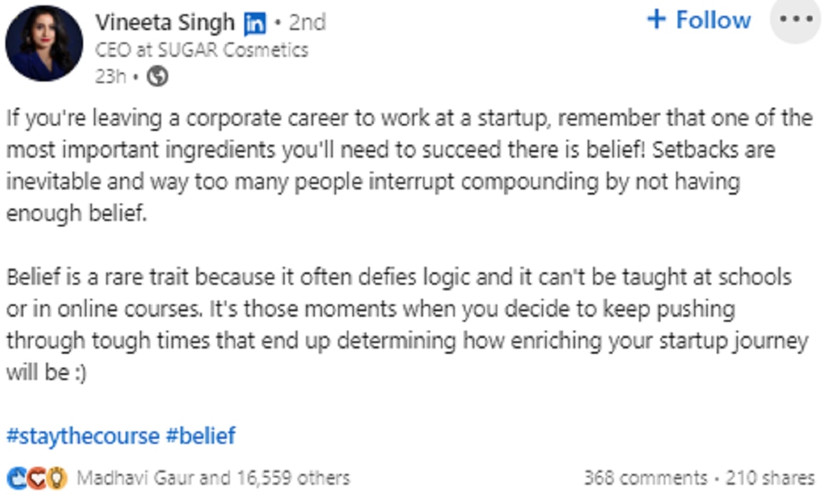823x504 pixels.
Task: Click the Follow button
Action: [713, 21]
